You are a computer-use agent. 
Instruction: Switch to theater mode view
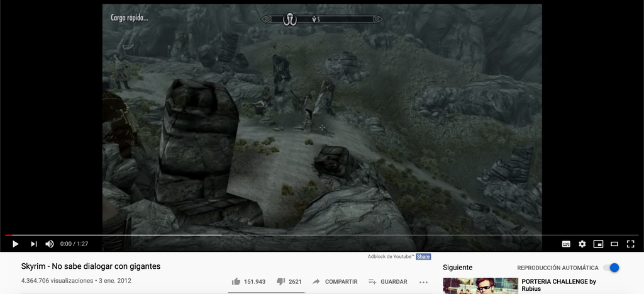tap(614, 244)
